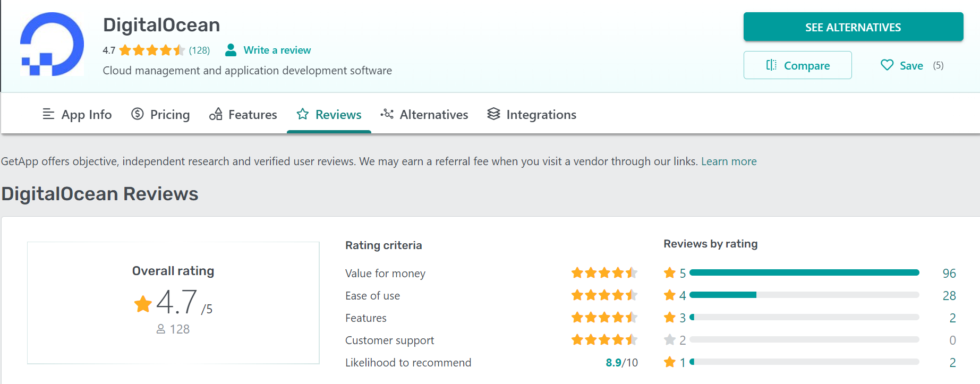Viewport: 980px width, 384px height.
Task: Open the Integrations tab
Action: point(532,114)
